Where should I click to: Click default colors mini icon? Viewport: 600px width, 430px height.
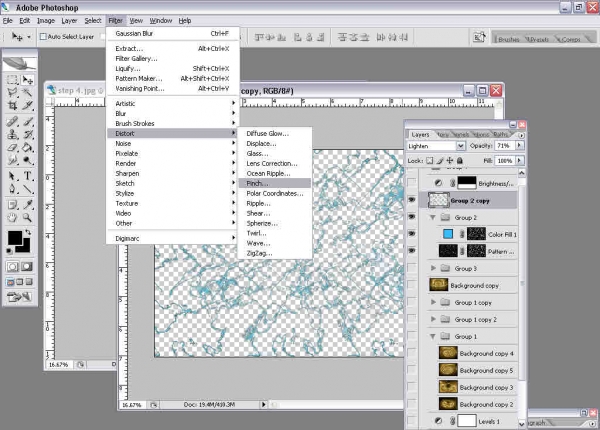[9, 251]
